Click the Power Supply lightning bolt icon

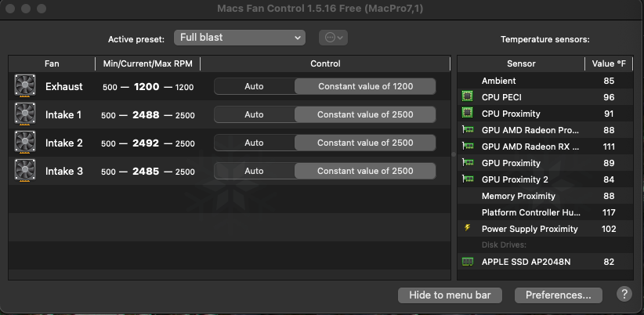[468, 229]
